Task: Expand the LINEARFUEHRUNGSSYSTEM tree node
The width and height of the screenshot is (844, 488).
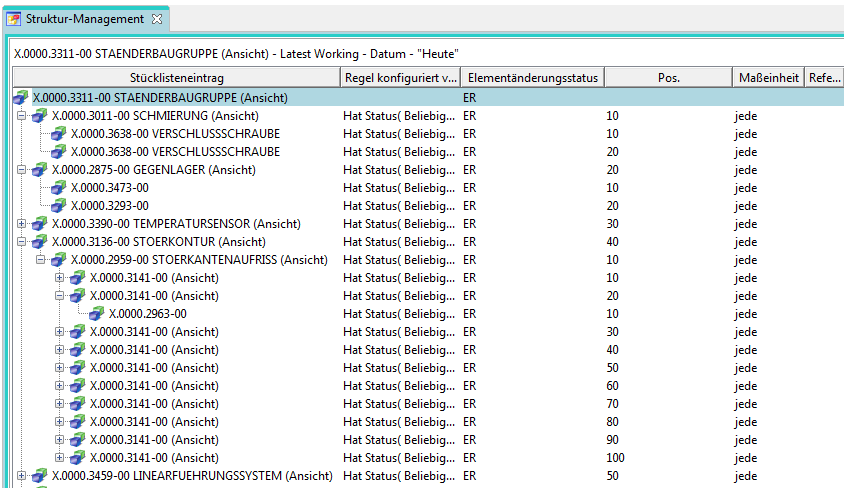Action: coord(22,476)
